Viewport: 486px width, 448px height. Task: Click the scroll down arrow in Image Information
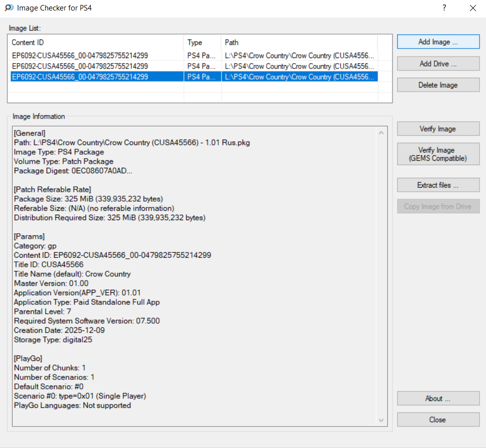tap(382, 420)
